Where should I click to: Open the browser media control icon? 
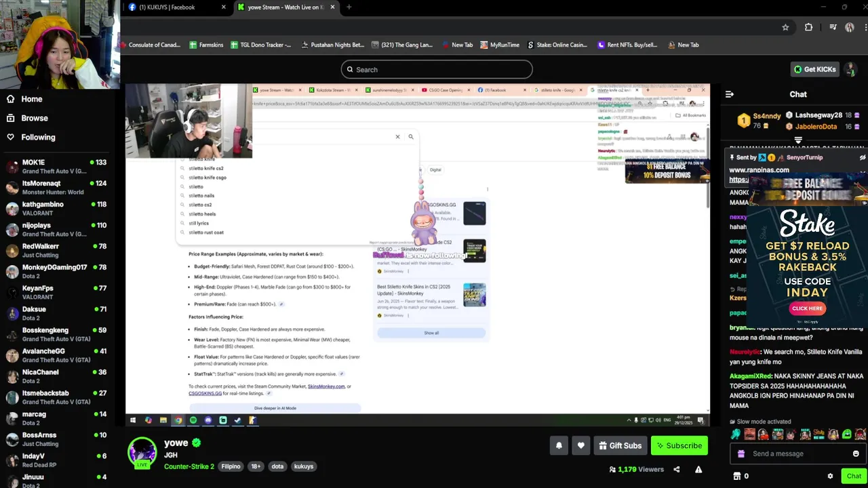tap(833, 27)
